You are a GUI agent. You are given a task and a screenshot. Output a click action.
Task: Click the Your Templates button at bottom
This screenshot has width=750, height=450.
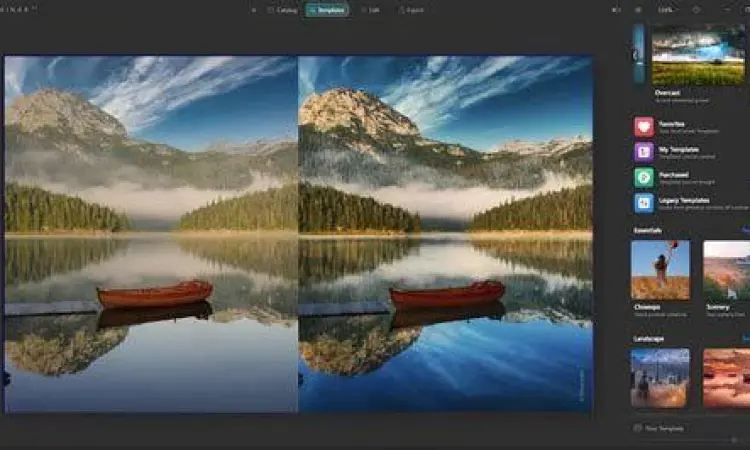[x=659, y=428]
